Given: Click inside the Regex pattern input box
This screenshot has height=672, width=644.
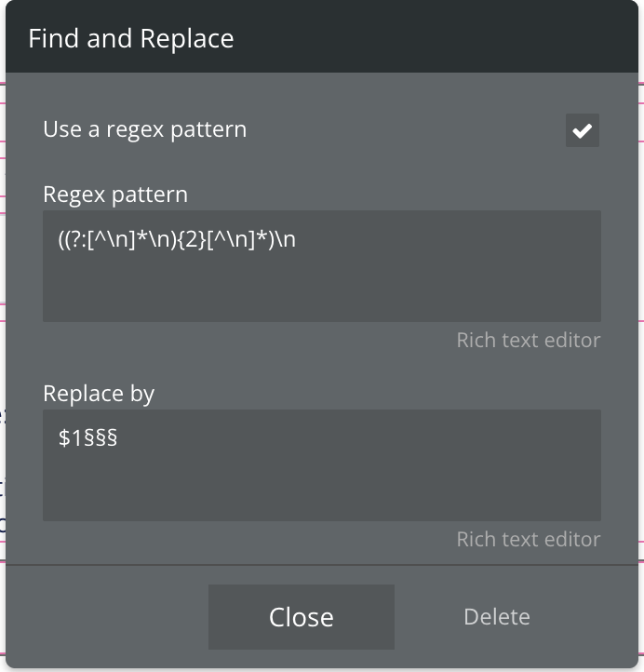Looking at the screenshot, I should [x=322, y=265].
